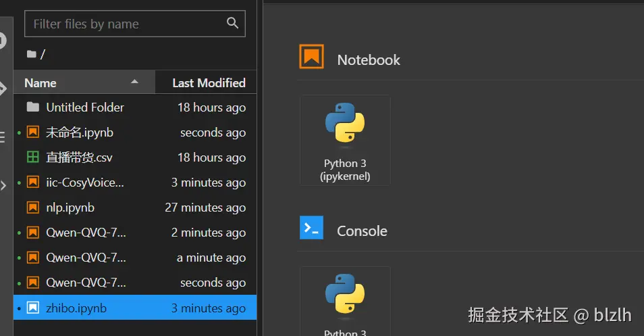Click the search magnifier icon in filter box
The image size is (644, 336).
click(x=232, y=24)
